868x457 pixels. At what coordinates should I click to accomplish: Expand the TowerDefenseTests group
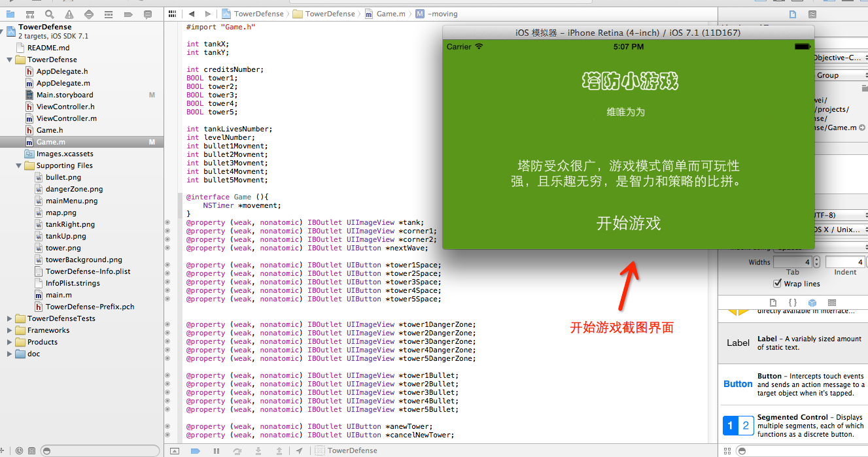coord(9,318)
